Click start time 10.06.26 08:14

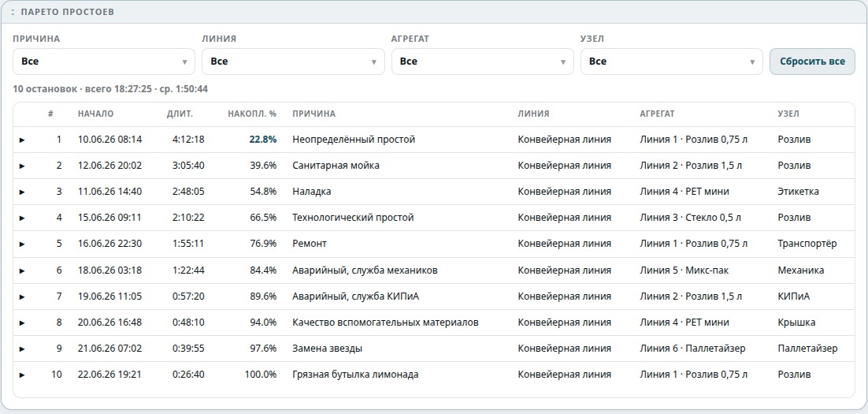click(110, 140)
